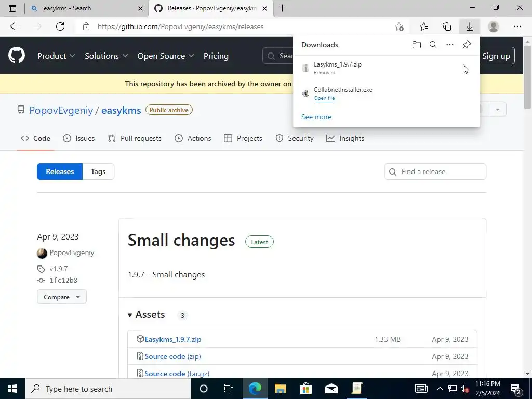Open PopovEvgeniy author profile link
Screen dimensions: 532x399
tap(72, 253)
